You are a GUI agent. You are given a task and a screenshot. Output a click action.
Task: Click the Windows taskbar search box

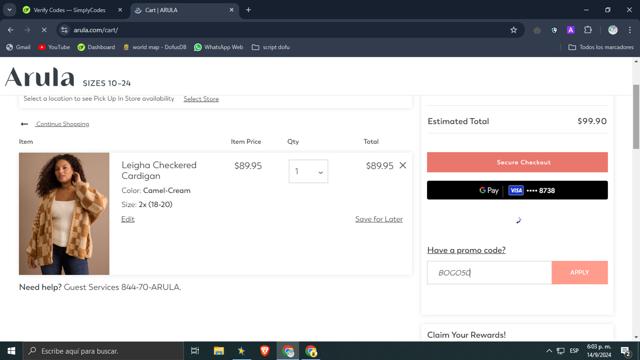[x=103, y=351]
